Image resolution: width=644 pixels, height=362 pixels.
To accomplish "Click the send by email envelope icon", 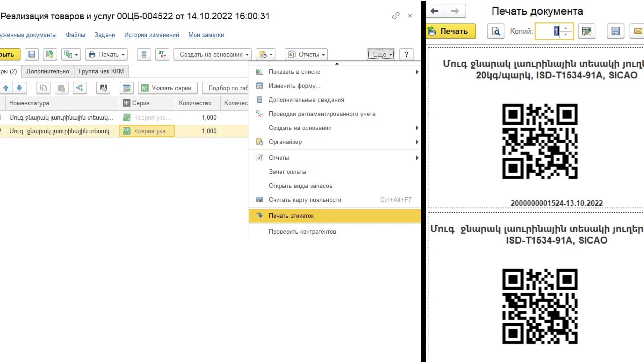I will (638, 31).
